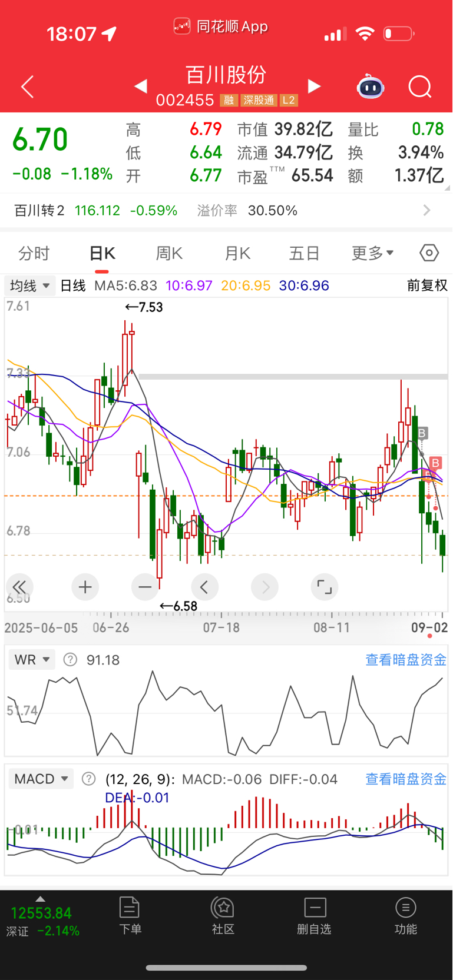The image size is (453, 980).
Task: Tap the L2 level-2 tag
Action: [x=289, y=101]
